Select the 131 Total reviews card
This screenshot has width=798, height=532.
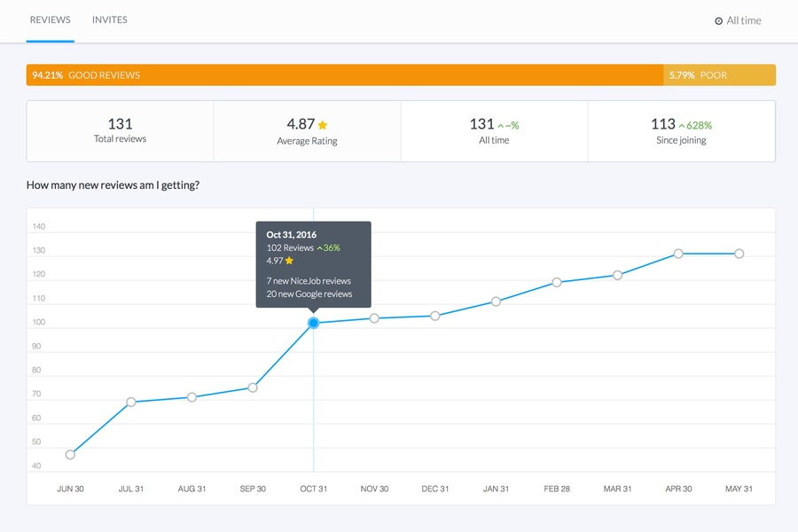(120, 131)
